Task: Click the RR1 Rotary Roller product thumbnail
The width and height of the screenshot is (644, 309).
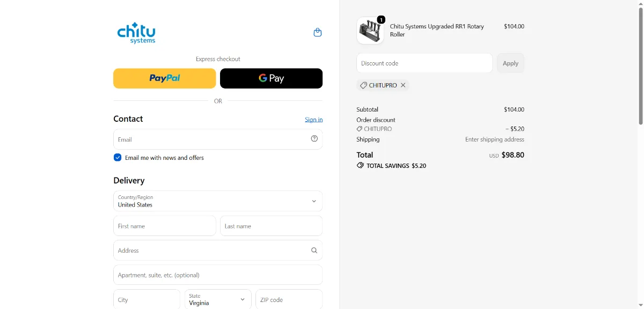Action: click(370, 31)
